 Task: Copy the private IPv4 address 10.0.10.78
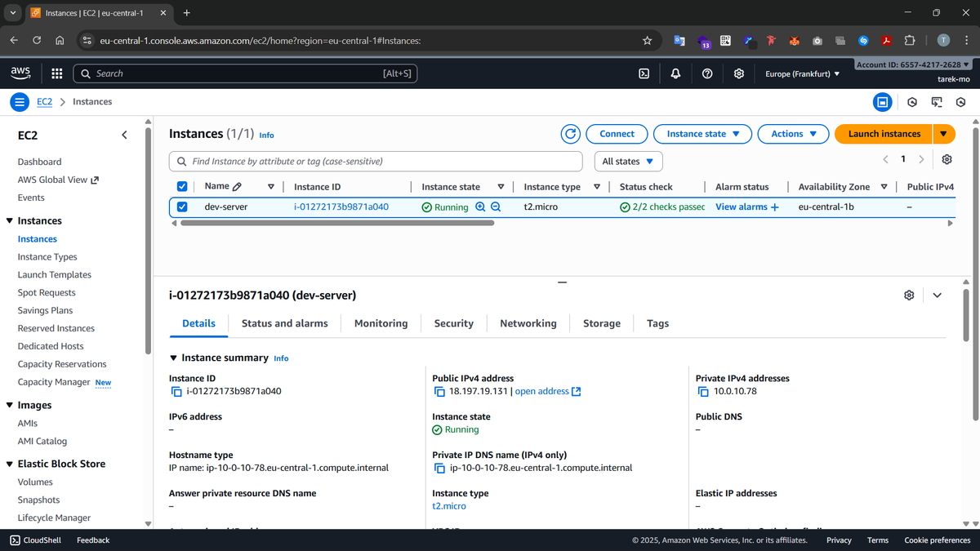(x=703, y=391)
